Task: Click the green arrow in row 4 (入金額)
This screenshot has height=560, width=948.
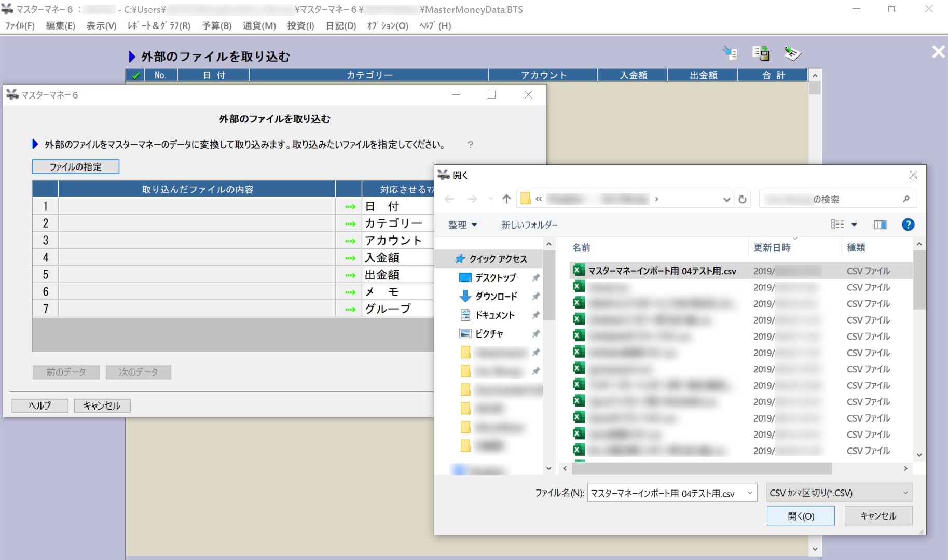Action: [350, 258]
